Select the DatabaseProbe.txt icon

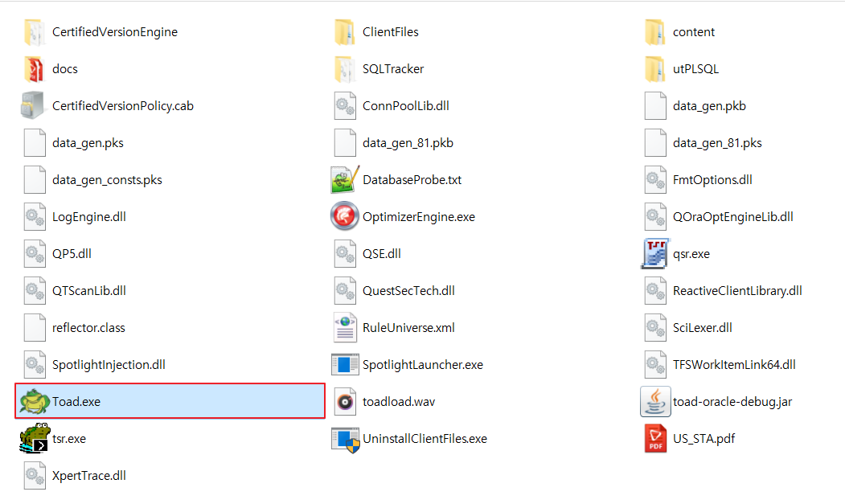pyautogui.click(x=345, y=179)
